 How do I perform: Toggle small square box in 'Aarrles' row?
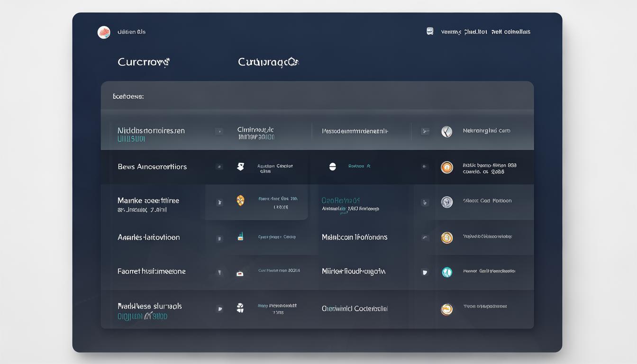pyautogui.click(x=219, y=239)
